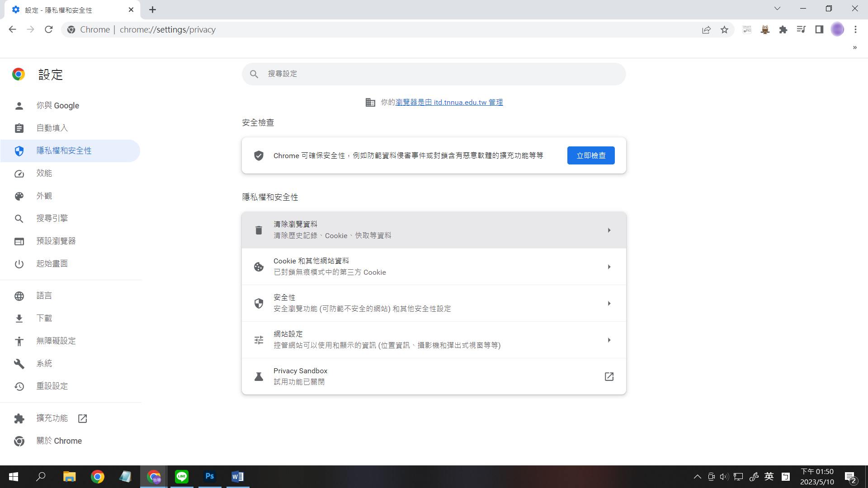Reload the settings page

[x=49, y=29]
